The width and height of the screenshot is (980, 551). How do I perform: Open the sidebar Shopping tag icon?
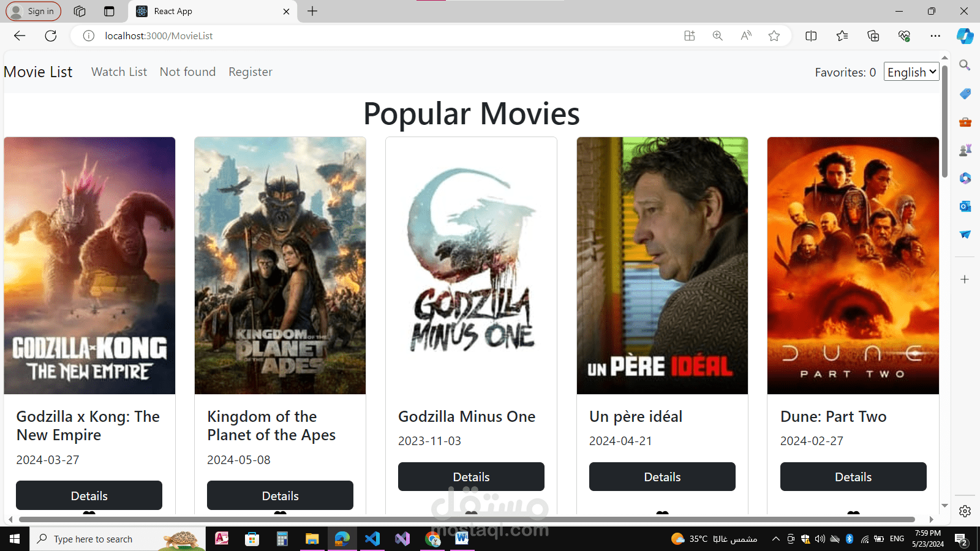965,94
